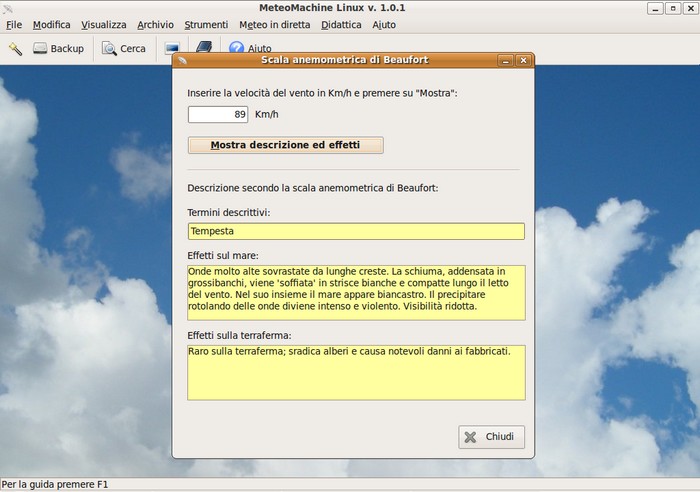The height and width of the screenshot is (492, 700).
Task: Close the MeteoMachine main window
Action: pos(691,8)
